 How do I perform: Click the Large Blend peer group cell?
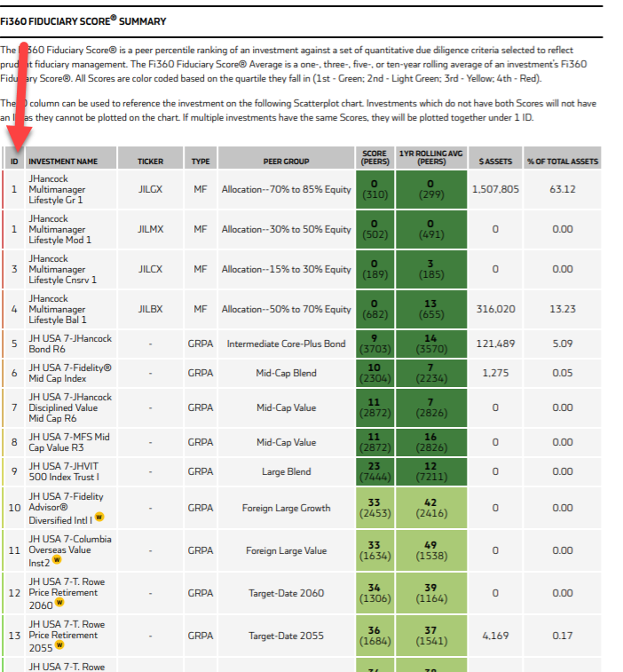tap(287, 471)
